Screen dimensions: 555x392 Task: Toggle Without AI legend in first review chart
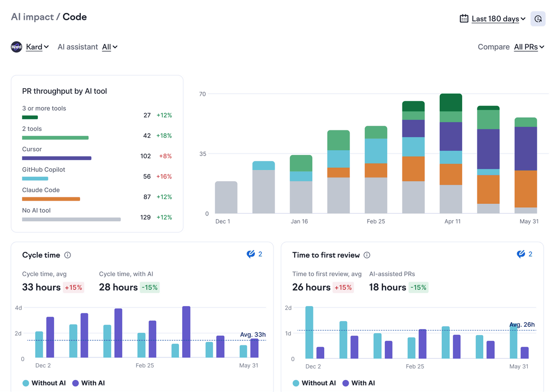tap(314, 383)
